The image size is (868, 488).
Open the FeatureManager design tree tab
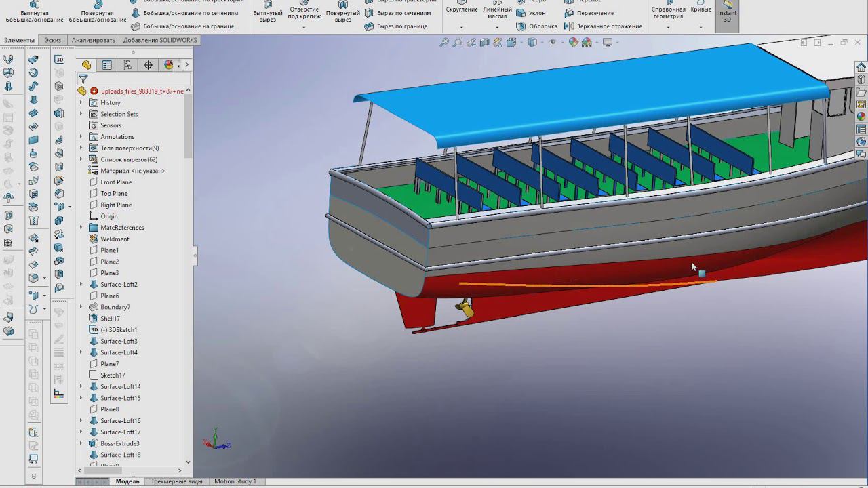click(x=86, y=65)
